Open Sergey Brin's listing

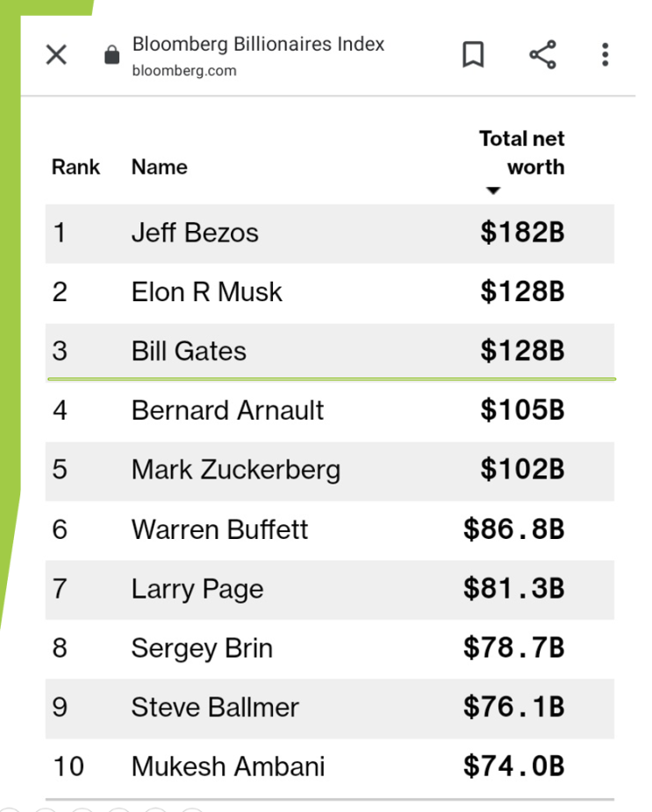click(330, 649)
